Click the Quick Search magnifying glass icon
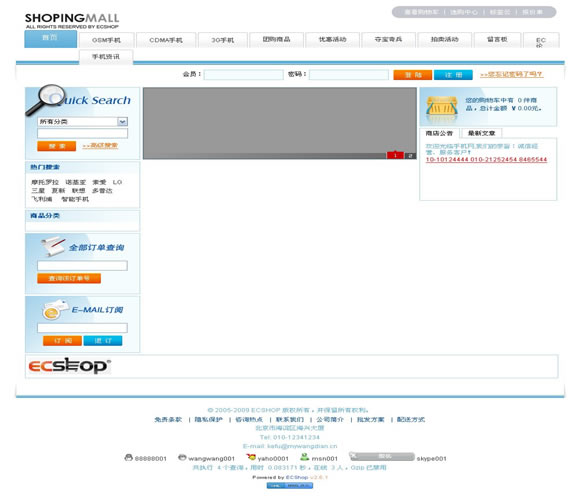 pos(45,100)
